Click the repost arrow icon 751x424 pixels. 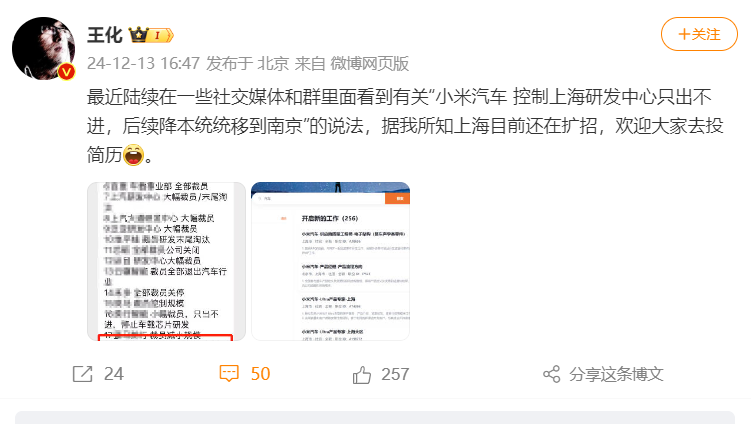[x=82, y=374]
